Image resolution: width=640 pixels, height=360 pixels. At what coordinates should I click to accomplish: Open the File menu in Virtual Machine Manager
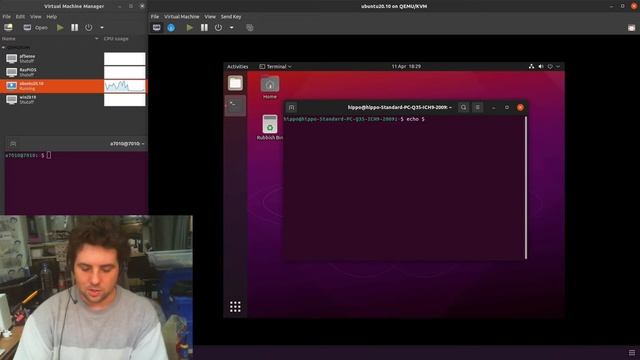7,17
